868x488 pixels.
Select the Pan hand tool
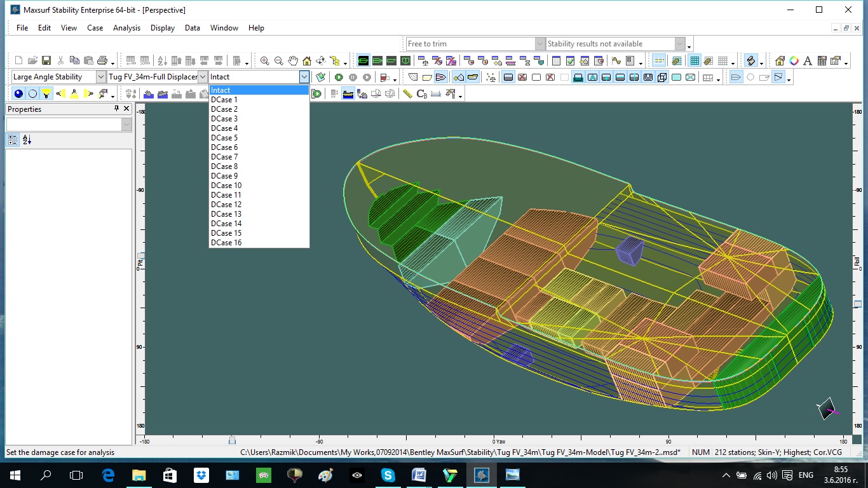pyautogui.click(x=293, y=61)
